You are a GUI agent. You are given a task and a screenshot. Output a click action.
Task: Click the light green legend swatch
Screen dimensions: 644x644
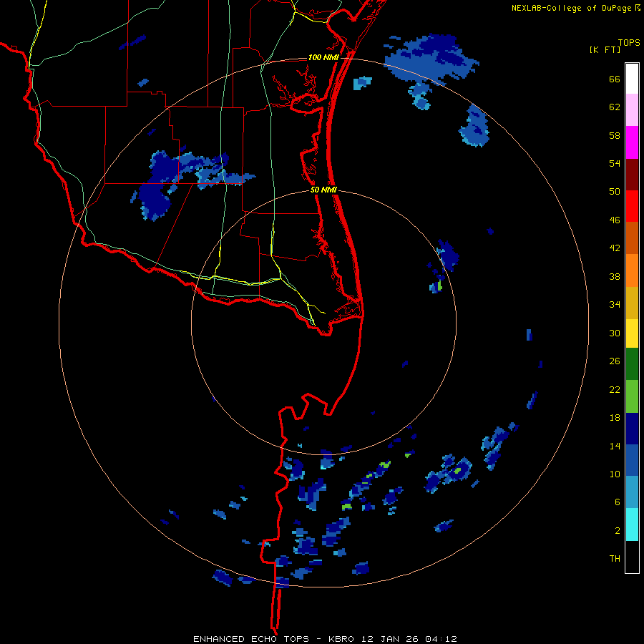pyautogui.click(x=632, y=396)
